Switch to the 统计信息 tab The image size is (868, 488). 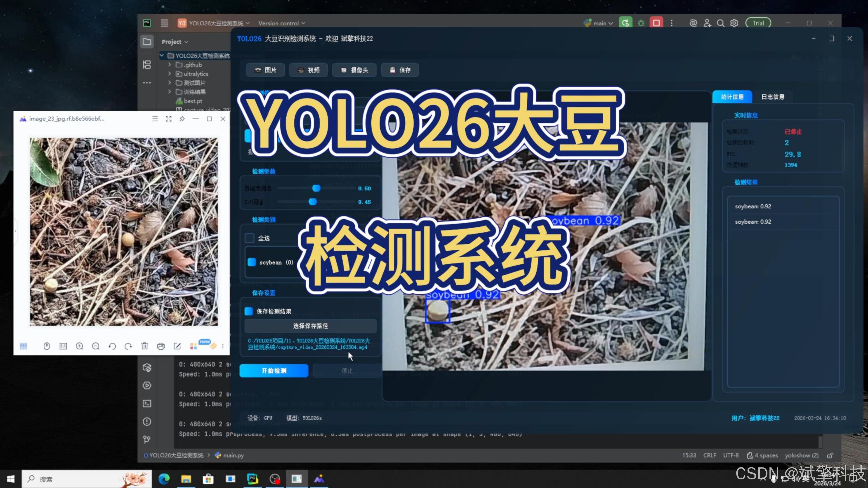coord(732,97)
